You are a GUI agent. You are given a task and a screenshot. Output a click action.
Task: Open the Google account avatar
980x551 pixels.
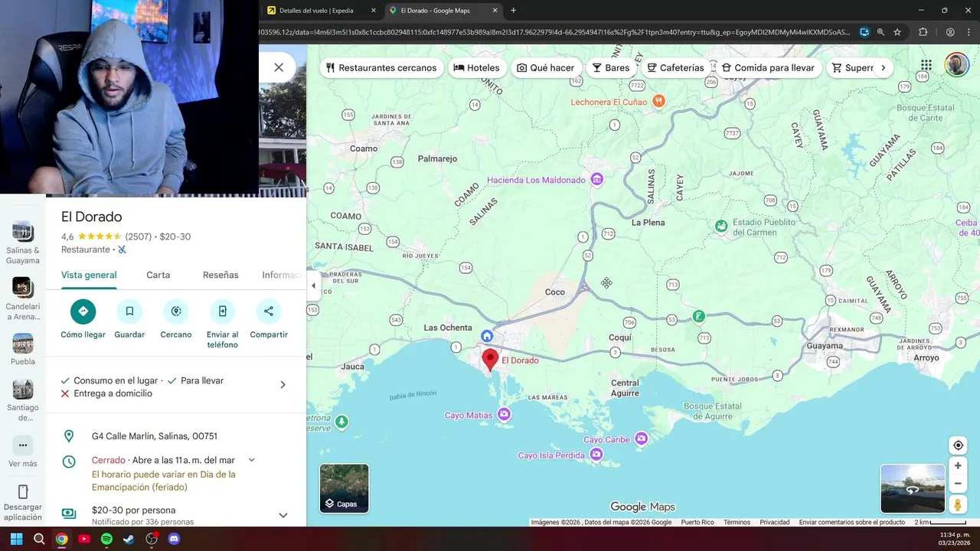pos(957,65)
